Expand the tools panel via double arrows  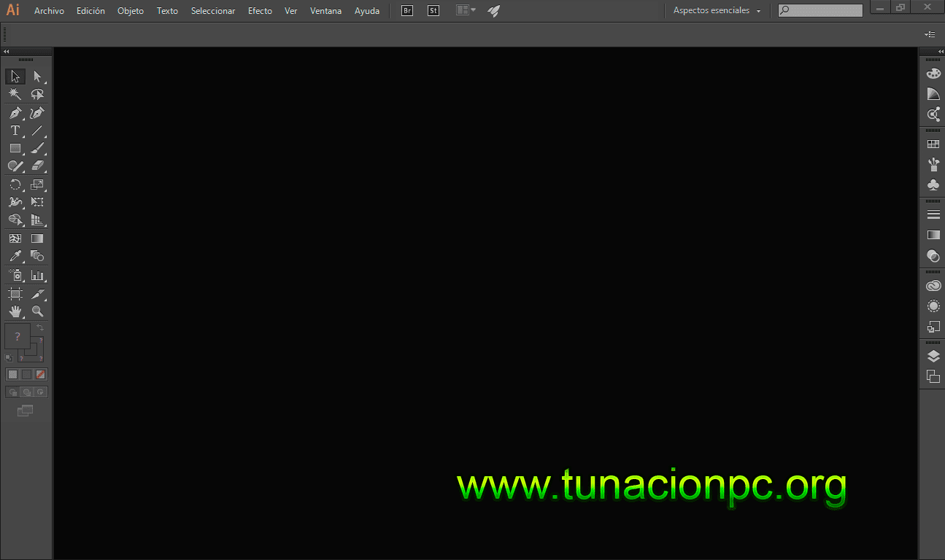[7, 52]
